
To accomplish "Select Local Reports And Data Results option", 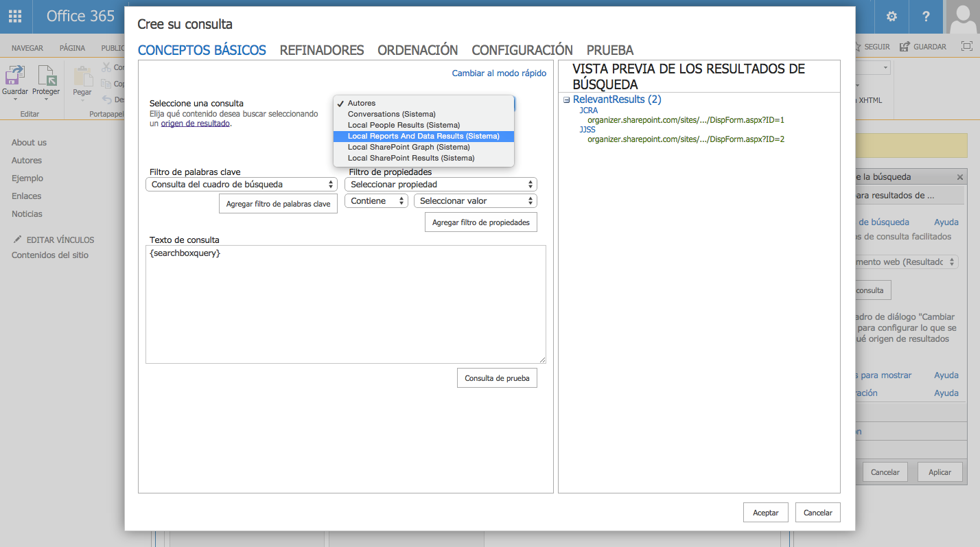I will coord(423,135).
